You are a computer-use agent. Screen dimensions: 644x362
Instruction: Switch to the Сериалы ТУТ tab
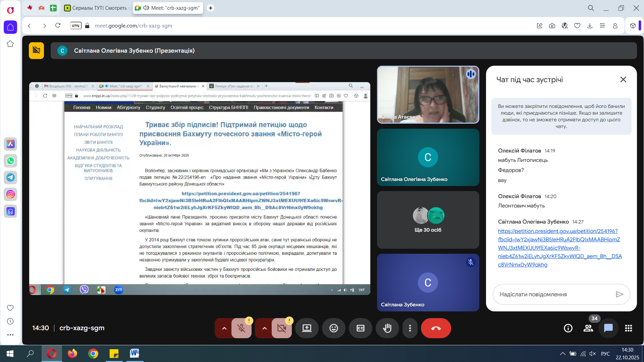point(97,8)
